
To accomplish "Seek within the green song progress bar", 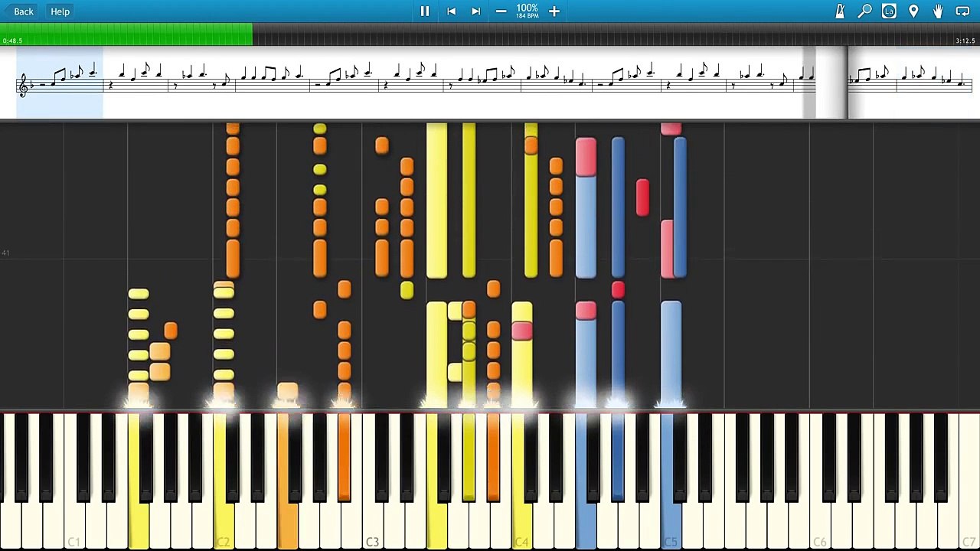I will [x=126, y=33].
